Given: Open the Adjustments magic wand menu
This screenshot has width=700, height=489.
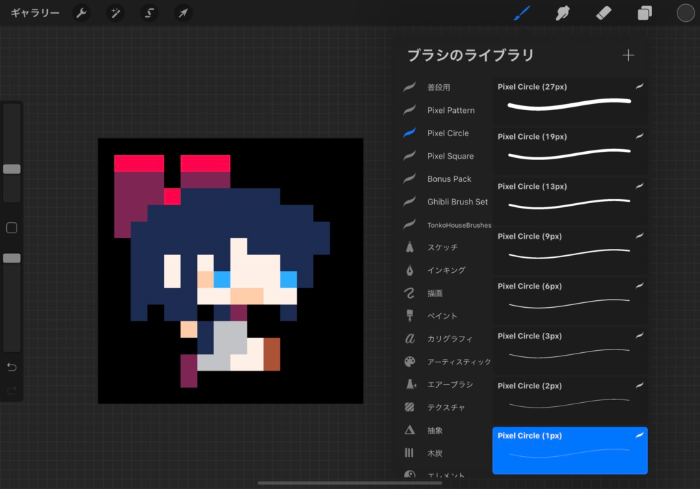Looking at the screenshot, I should tap(116, 14).
